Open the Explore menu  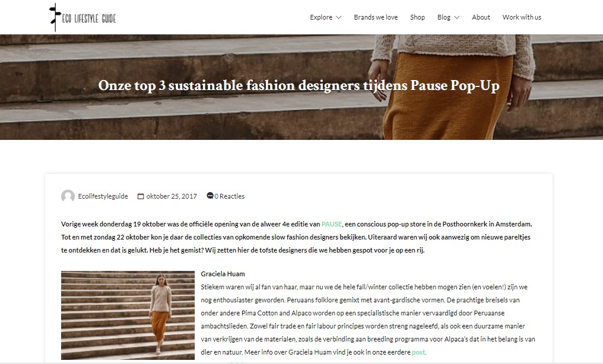(321, 17)
